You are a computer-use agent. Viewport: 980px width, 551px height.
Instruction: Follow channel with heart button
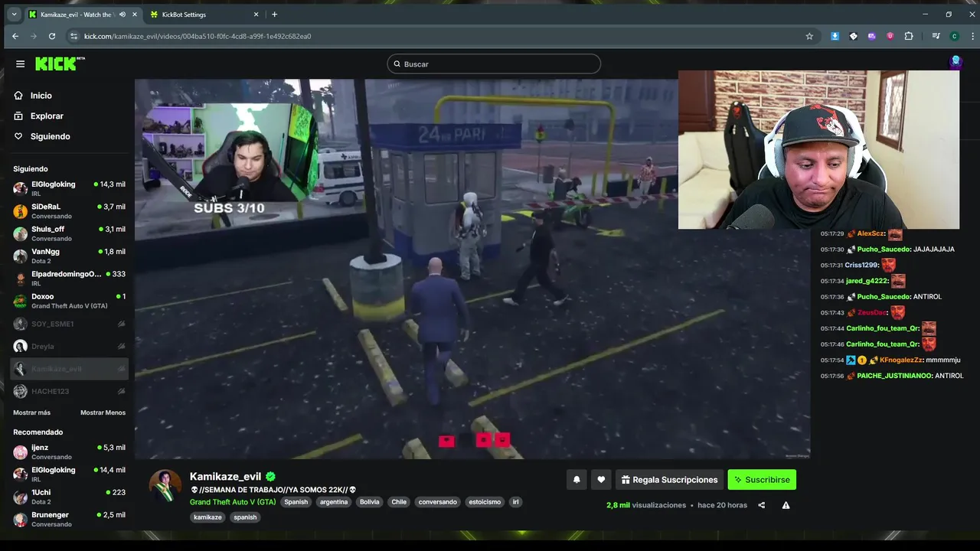pyautogui.click(x=601, y=480)
